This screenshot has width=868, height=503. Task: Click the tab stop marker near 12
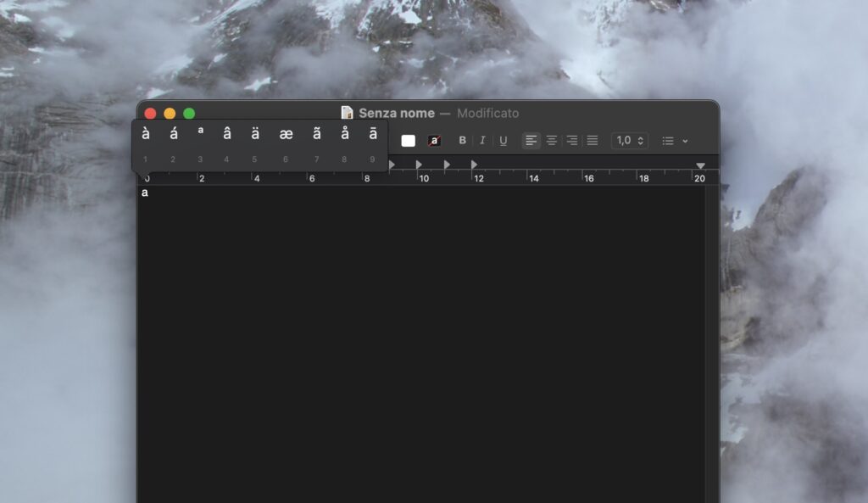(x=474, y=165)
